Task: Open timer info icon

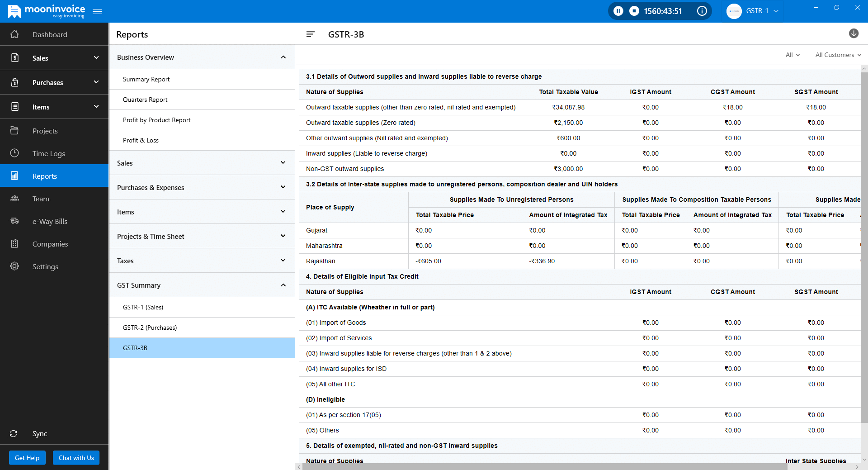Action: click(702, 11)
